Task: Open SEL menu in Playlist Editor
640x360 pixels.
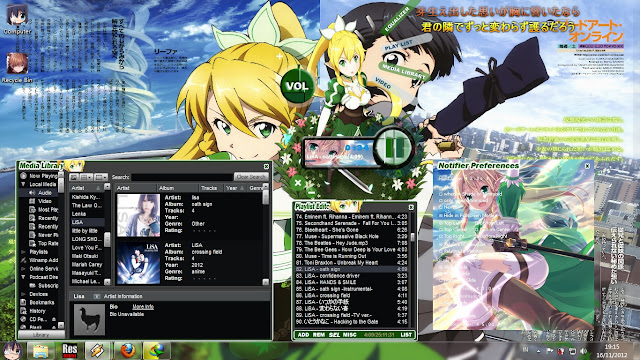Action: [334, 335]
